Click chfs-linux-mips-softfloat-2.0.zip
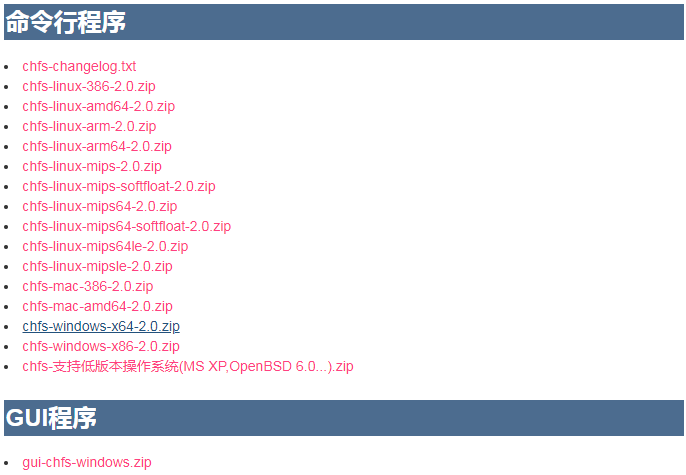 tap(119, 187)
